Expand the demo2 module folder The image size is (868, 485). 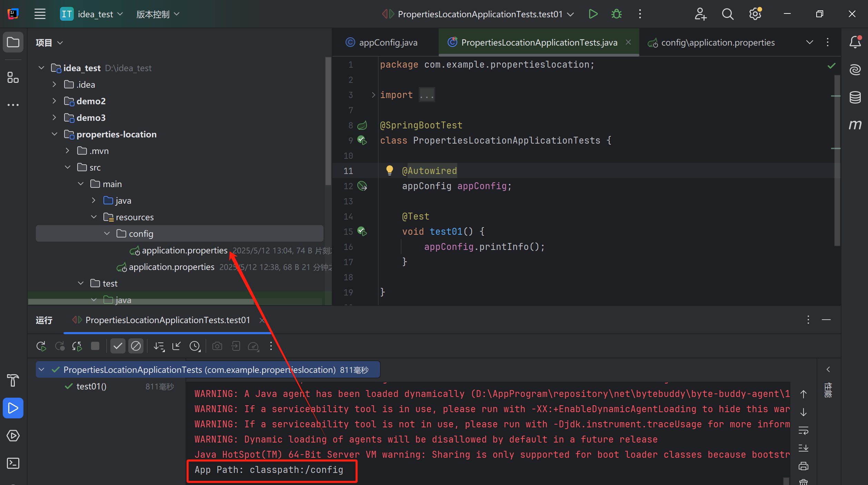click(54, 101)
